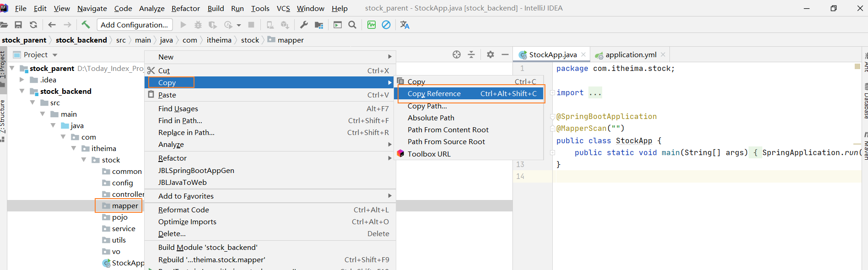Switch to the StockApp.java tab
868x270 pixels.
click(552, 54)
